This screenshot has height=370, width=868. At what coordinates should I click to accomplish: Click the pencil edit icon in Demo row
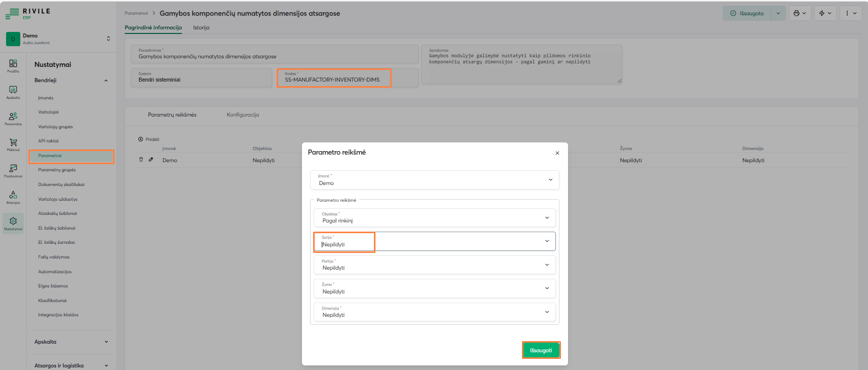point(151,160)
